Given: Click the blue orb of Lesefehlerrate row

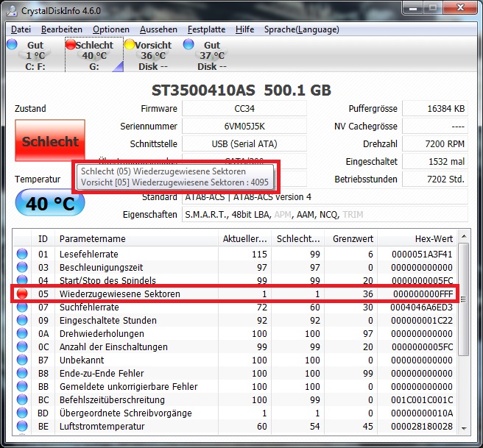Looking at the screenshot, I should [x=22, y=254].
